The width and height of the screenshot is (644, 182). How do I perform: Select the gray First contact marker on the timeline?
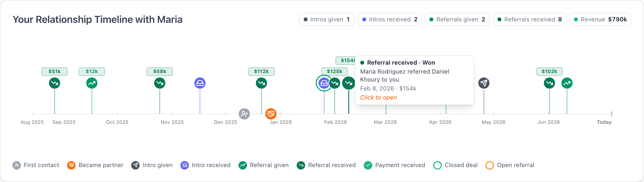click(x=244, y=114)
